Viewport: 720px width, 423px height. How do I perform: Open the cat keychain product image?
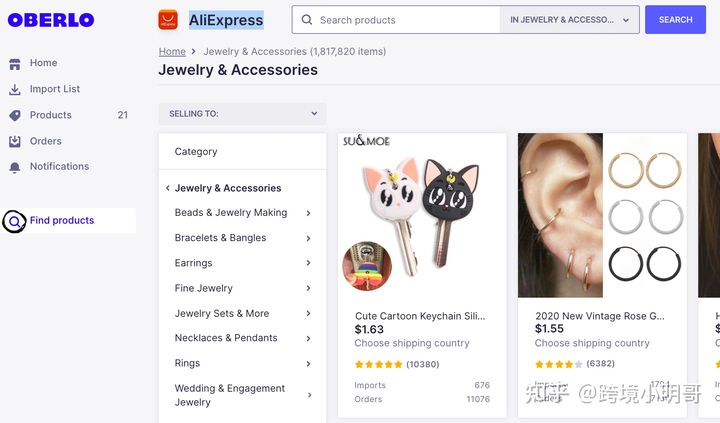(422, 216)
